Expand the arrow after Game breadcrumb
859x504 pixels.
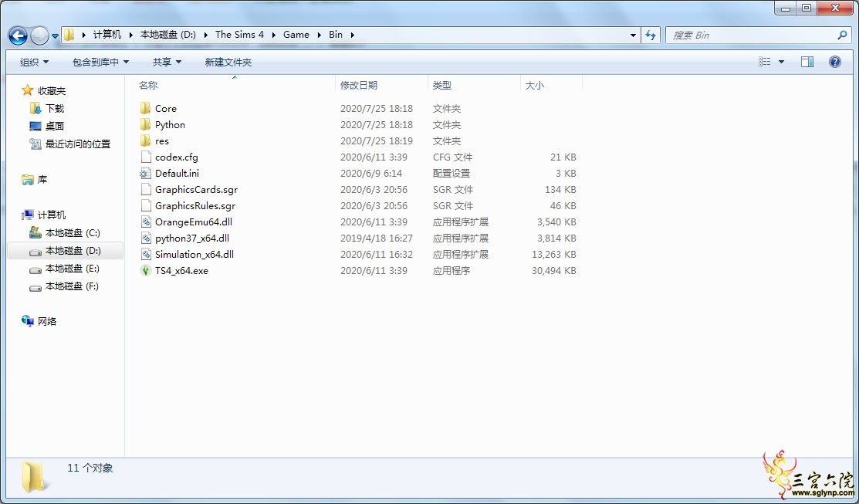(320, 35)
